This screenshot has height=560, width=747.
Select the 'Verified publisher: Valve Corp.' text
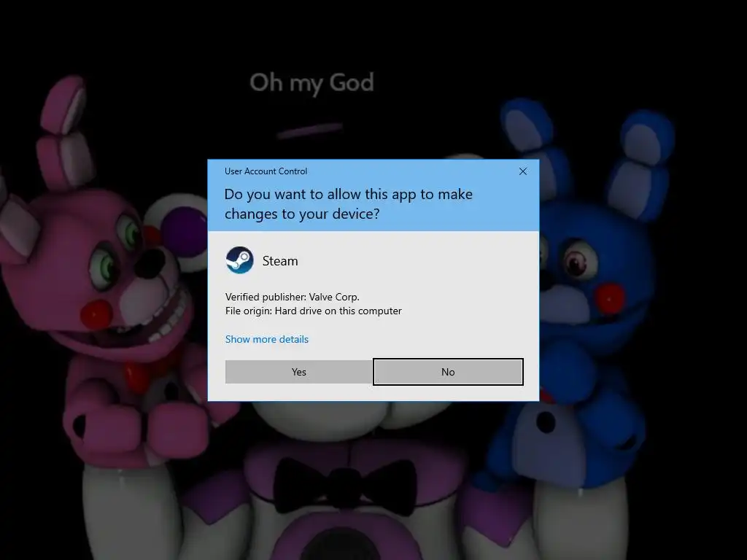coord(292,297)
